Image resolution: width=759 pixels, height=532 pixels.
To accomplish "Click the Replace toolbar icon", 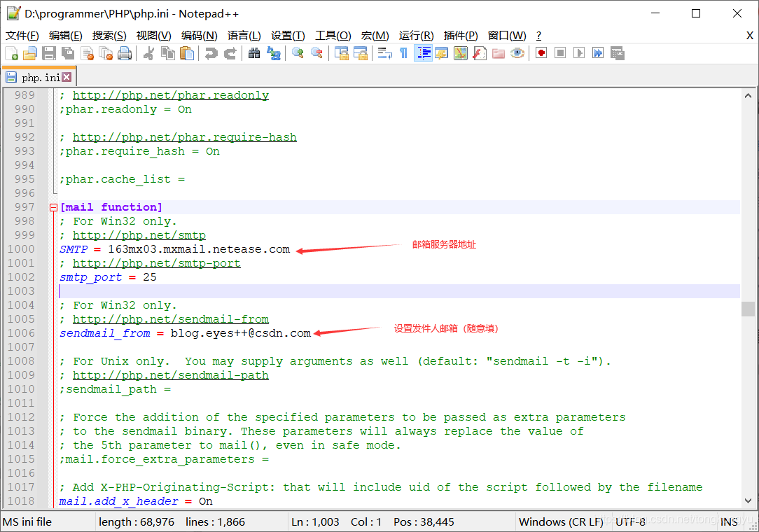I will [x=273, y=52].
